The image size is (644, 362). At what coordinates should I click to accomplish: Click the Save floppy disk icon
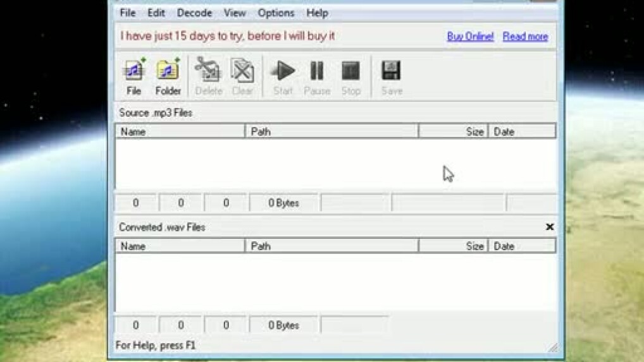click(x=392, y=71)
